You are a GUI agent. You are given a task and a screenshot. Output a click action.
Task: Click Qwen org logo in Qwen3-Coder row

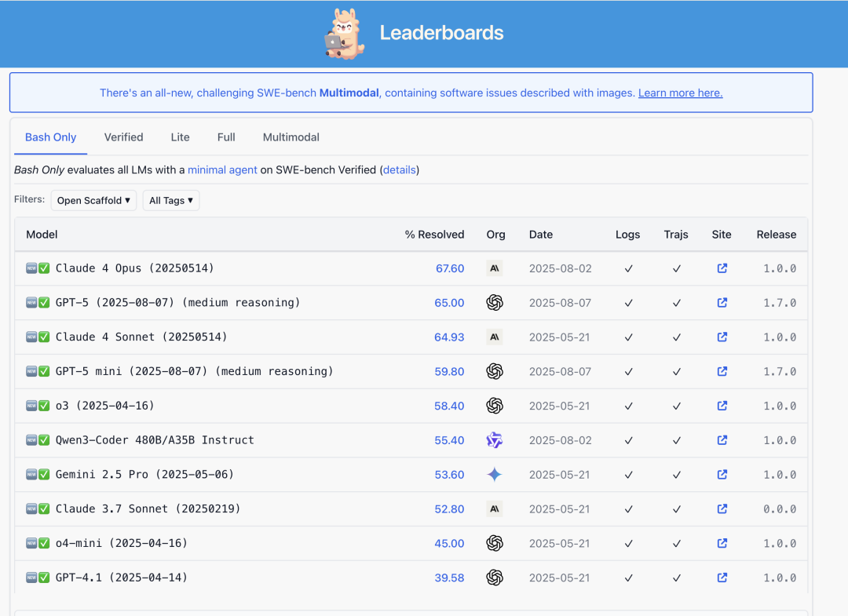point(495,440)
